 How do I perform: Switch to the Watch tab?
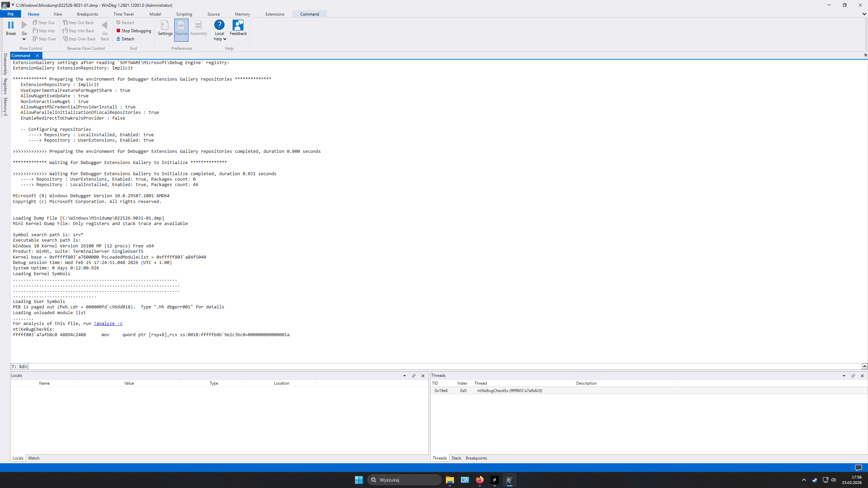click(34, 458)
